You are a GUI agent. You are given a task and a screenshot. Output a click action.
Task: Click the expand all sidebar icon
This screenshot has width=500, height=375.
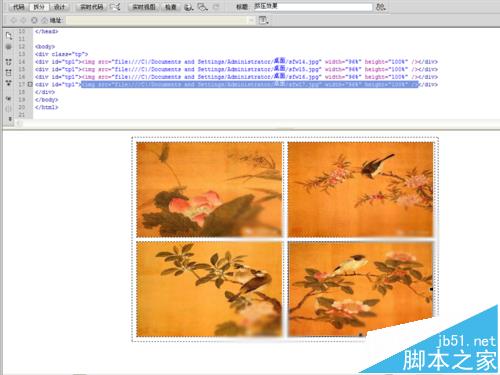pos(9,83)
